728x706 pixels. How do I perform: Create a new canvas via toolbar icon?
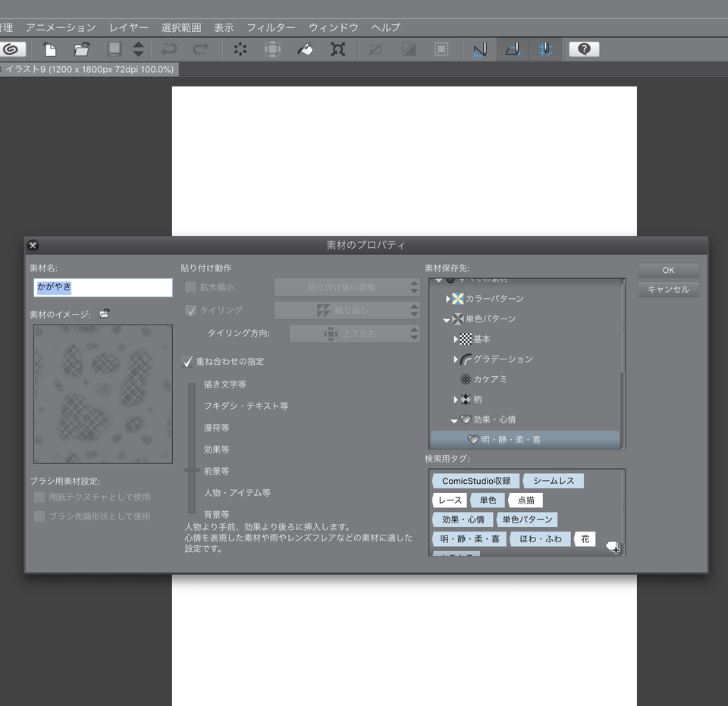point(50,49)
